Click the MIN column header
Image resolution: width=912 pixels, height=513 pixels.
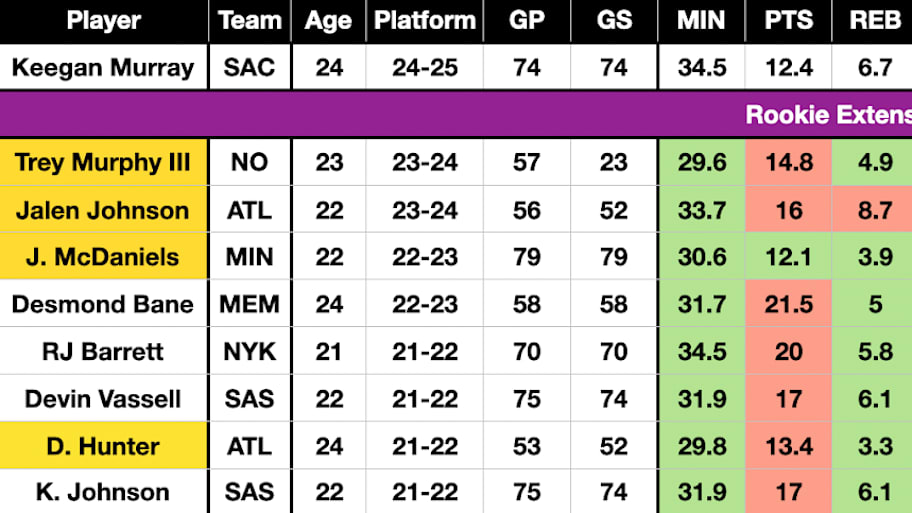701,21
